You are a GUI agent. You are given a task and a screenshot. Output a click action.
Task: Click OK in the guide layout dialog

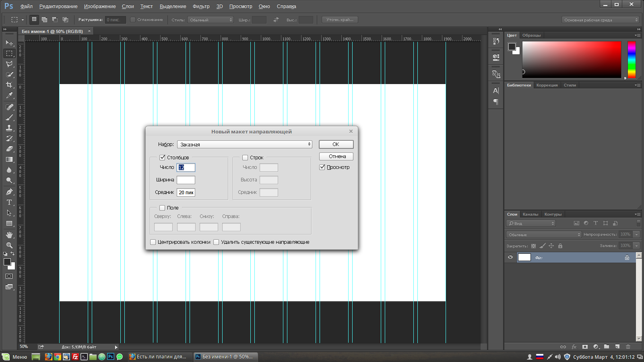(336, 144)
